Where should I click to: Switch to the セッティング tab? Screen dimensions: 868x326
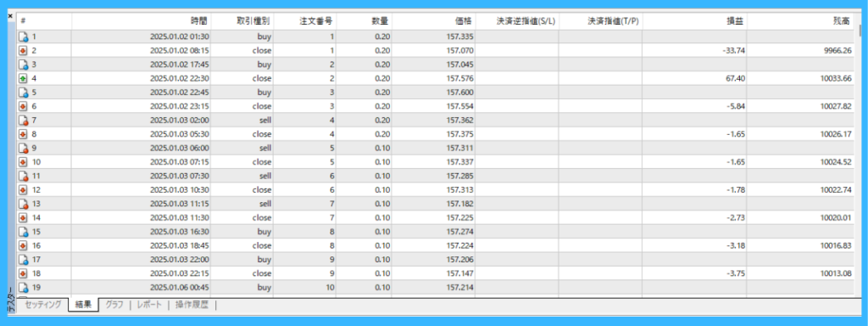pos(42,305)
